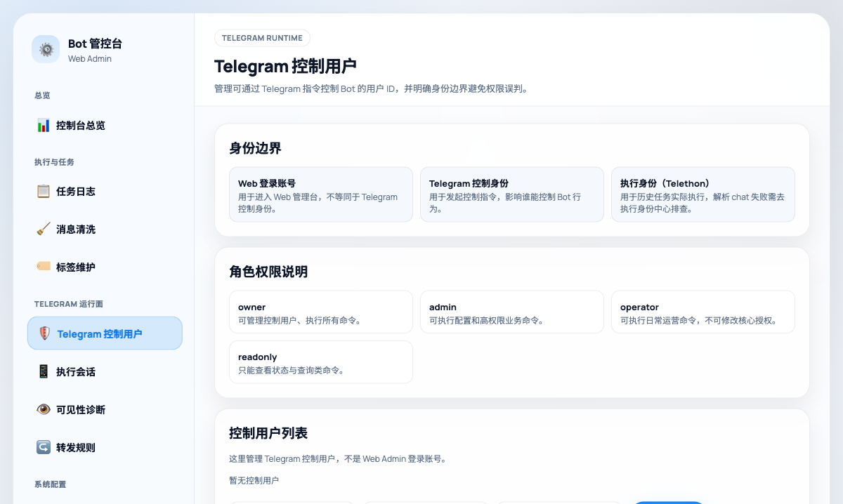
Task: Click the page title Telegram 控制用户 heading
Action: coord(285,66)
